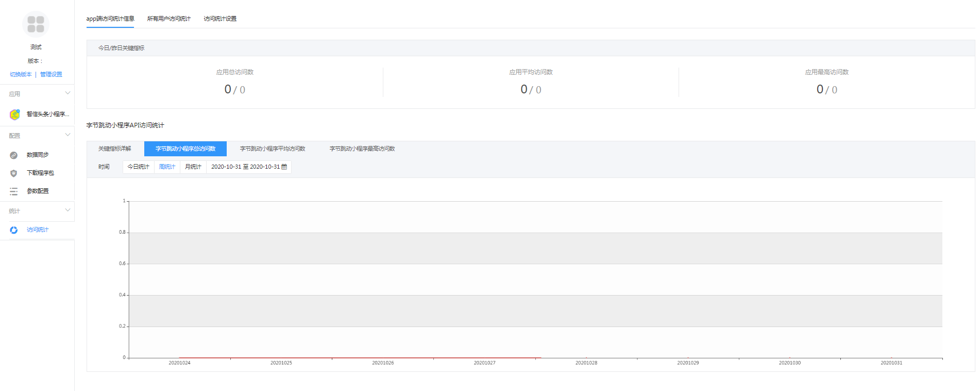980x391 pixels.
Task: Open the 智信头条小程序 app icon
Action: tap(14, 114)
